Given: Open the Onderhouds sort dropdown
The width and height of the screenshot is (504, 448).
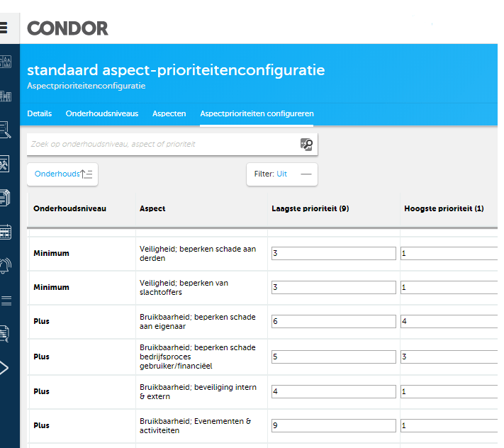Looking at the screenshot, I should click(62, 174).
